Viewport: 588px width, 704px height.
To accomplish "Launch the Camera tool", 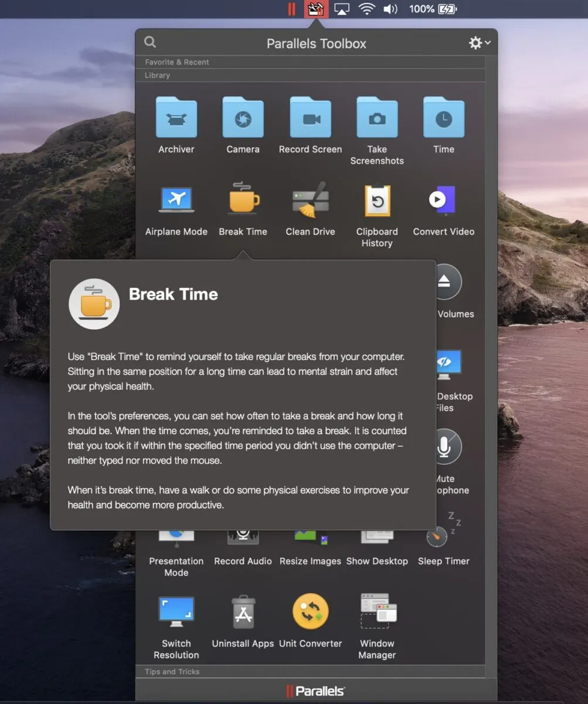I will [x=243, y=117].
